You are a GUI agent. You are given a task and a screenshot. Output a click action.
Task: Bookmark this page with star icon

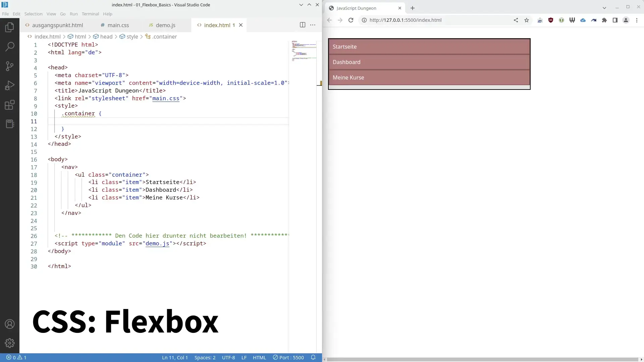527,20
